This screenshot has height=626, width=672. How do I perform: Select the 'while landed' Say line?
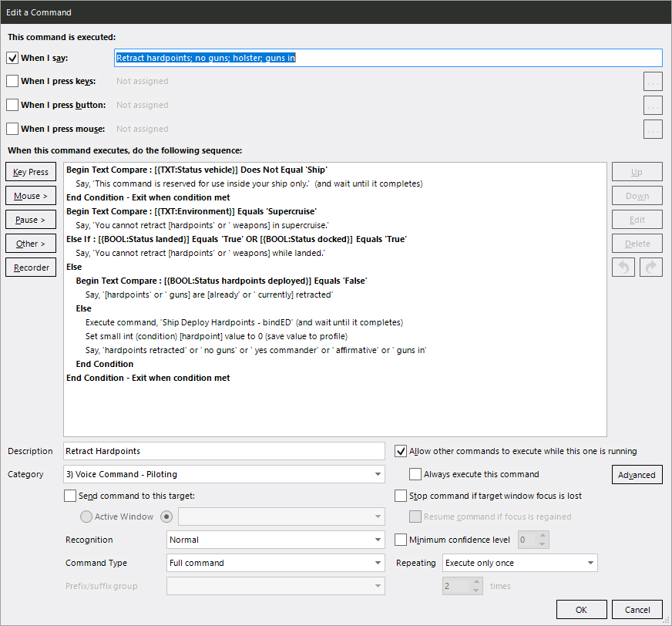coord(200,253)
